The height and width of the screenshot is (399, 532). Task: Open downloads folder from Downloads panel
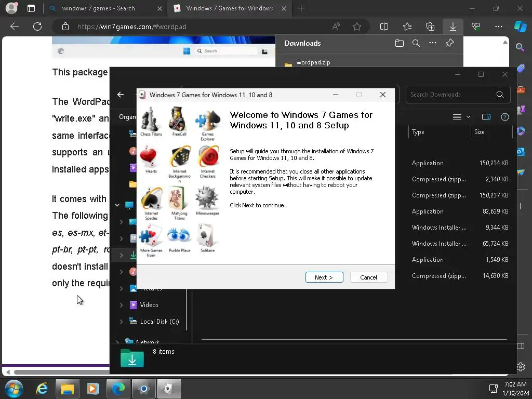point(400,43)
